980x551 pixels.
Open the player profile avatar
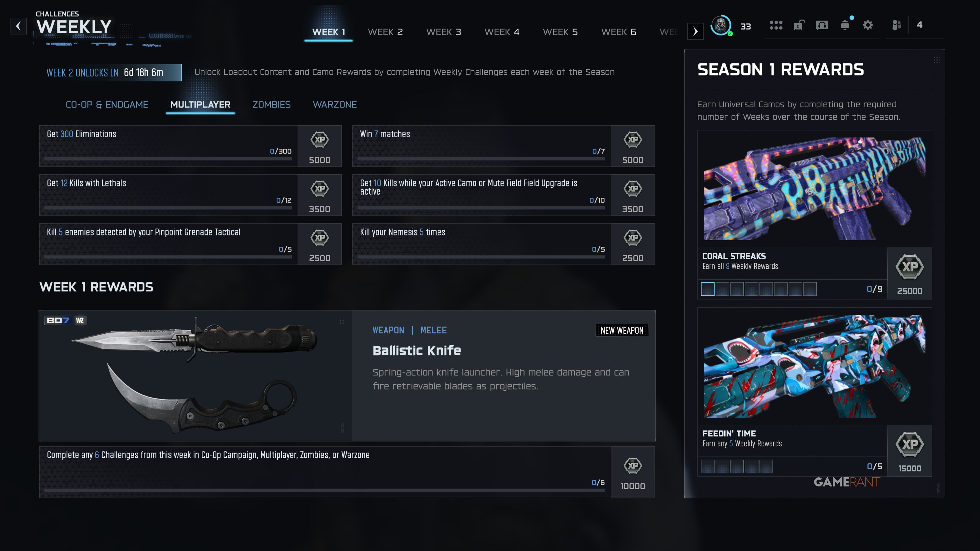point(720,26)
